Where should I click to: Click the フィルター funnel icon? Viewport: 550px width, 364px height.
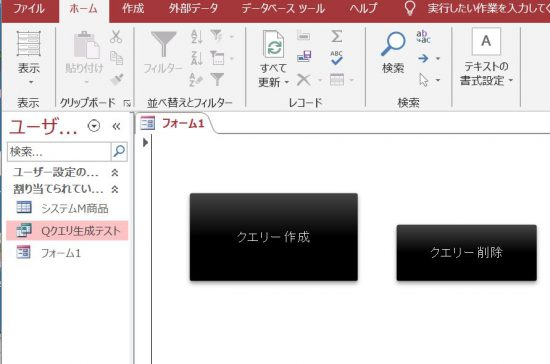pos(163,44)
